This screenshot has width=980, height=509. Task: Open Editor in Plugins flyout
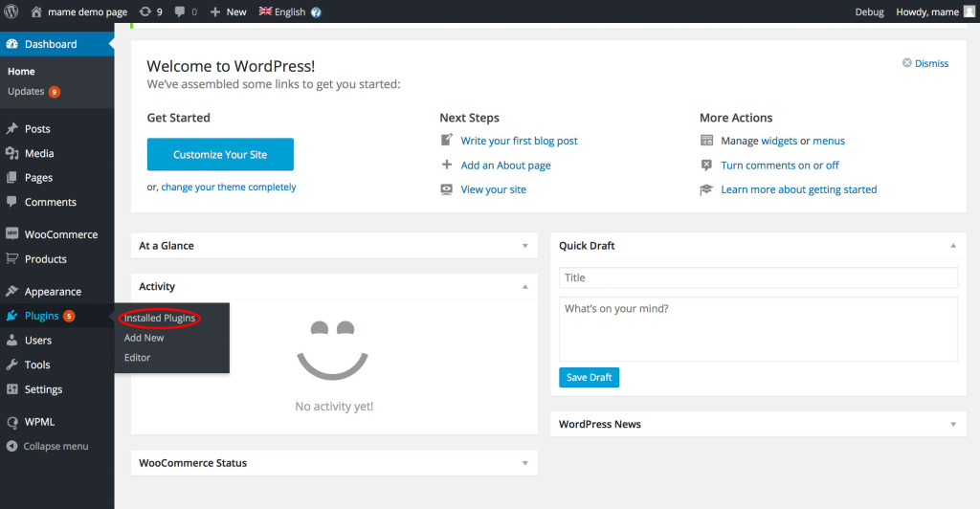(x=137, y=358)
